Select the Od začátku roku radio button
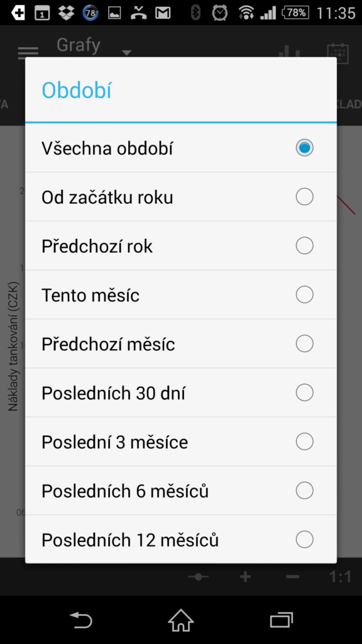This screenshot has width=362, height=644. 305,197
